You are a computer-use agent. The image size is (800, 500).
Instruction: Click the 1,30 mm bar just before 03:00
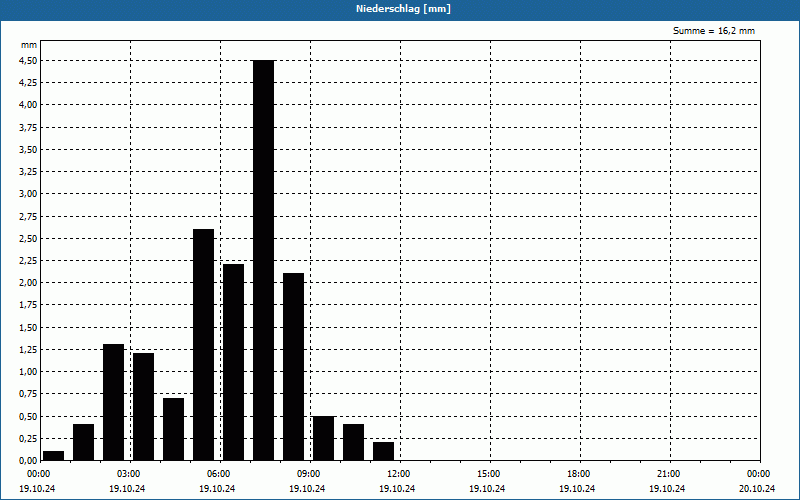(x=113, y=402)
